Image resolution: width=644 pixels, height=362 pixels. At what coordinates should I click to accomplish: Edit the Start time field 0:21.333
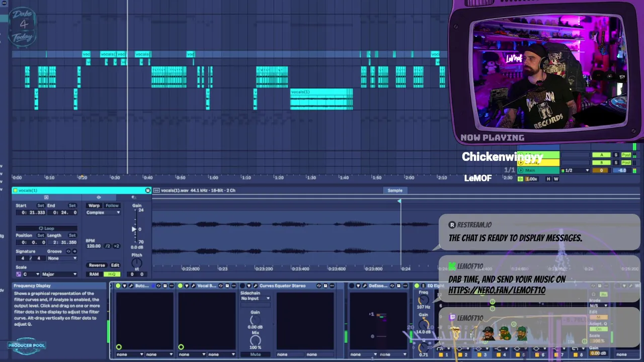pyautogui.click(x=31, y=213)
